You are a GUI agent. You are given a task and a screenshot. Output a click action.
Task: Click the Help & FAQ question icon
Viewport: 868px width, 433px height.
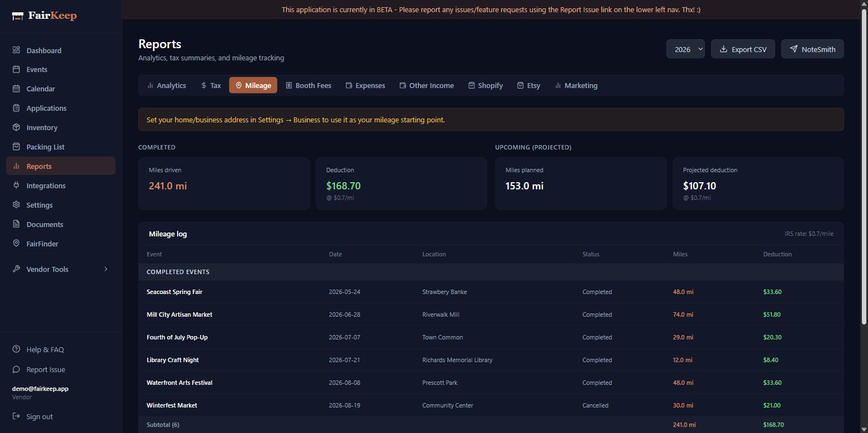point(16,349)
